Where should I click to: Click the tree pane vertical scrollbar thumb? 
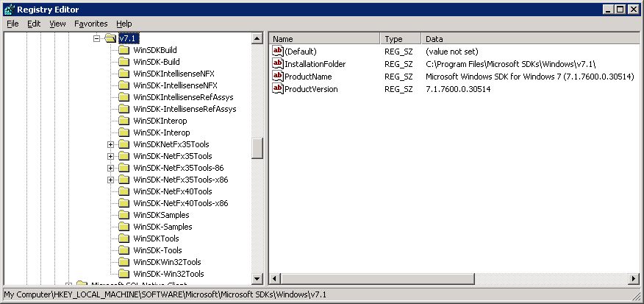257,148
